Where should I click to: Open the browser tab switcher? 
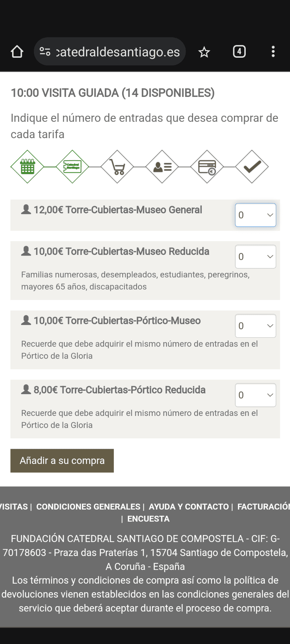pyautogui.click(x=239, y=52)
